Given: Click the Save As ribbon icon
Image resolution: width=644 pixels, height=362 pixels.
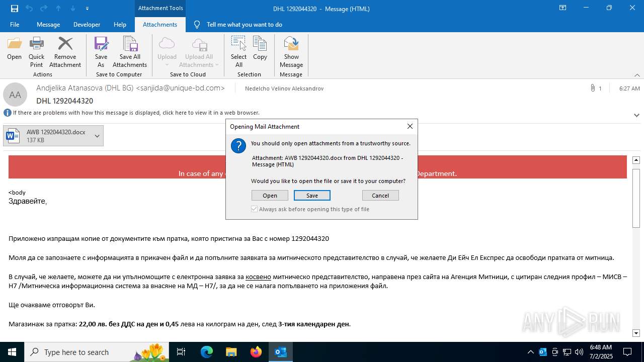Looking at the screenshot, I should [101, 52].
